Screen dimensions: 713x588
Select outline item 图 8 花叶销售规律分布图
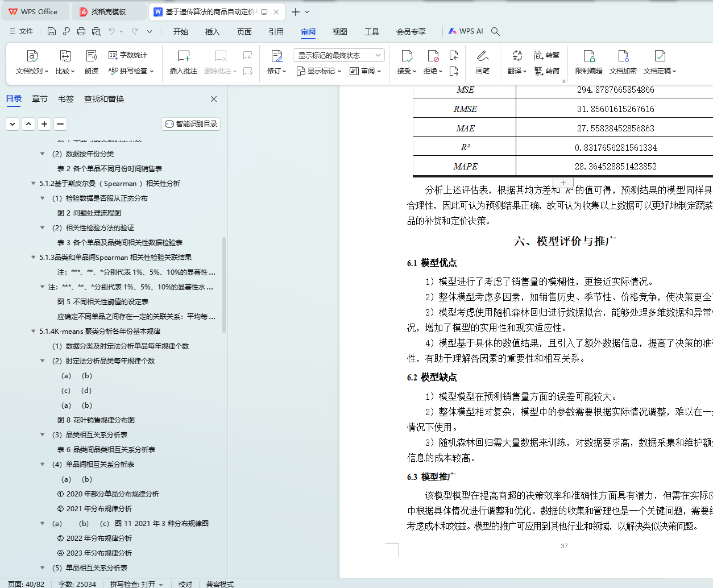coord(96,420)
